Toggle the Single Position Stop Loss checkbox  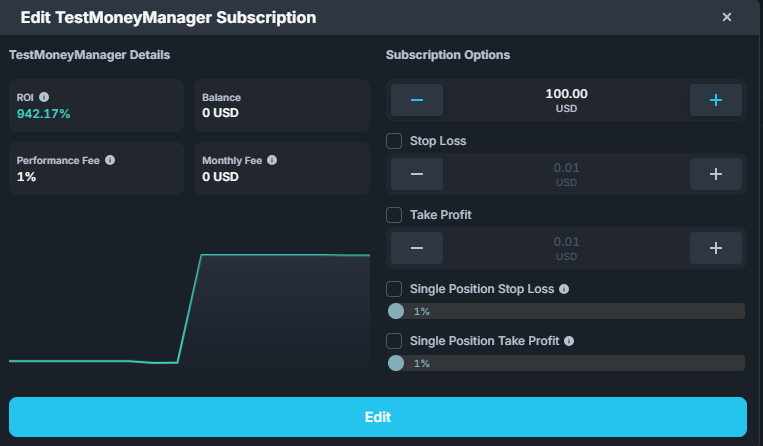pyautogui.click(x=394, y=289)
